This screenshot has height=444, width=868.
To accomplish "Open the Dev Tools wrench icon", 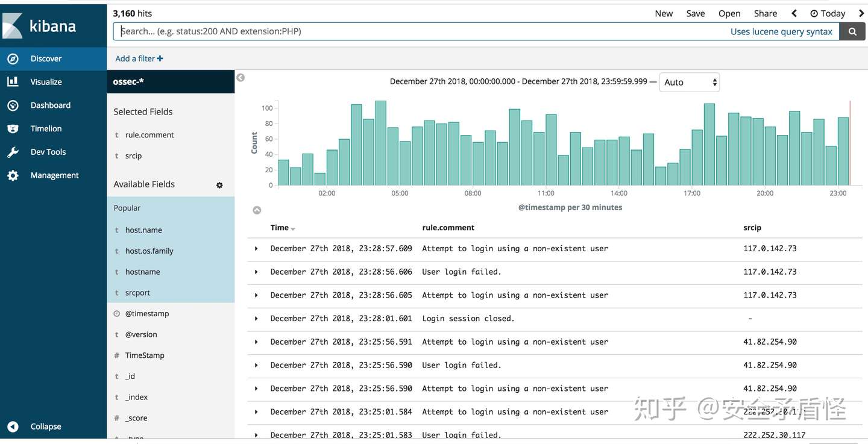I will coord(13,152).
